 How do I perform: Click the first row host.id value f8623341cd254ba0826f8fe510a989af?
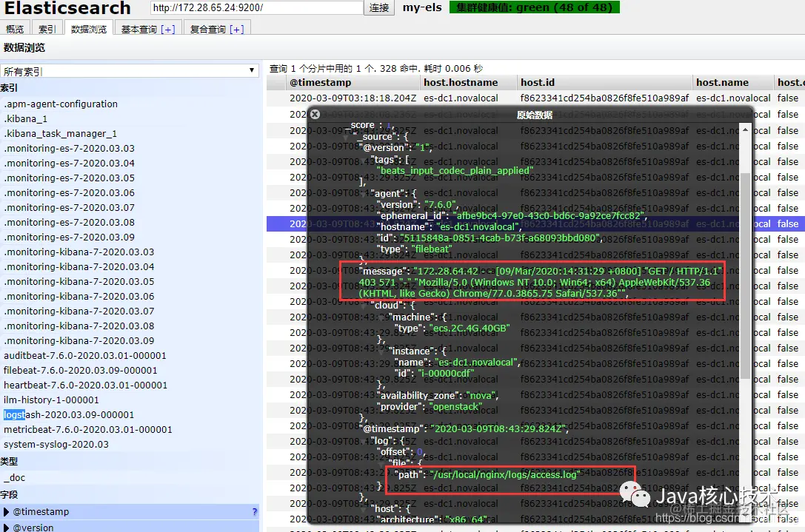604,98
